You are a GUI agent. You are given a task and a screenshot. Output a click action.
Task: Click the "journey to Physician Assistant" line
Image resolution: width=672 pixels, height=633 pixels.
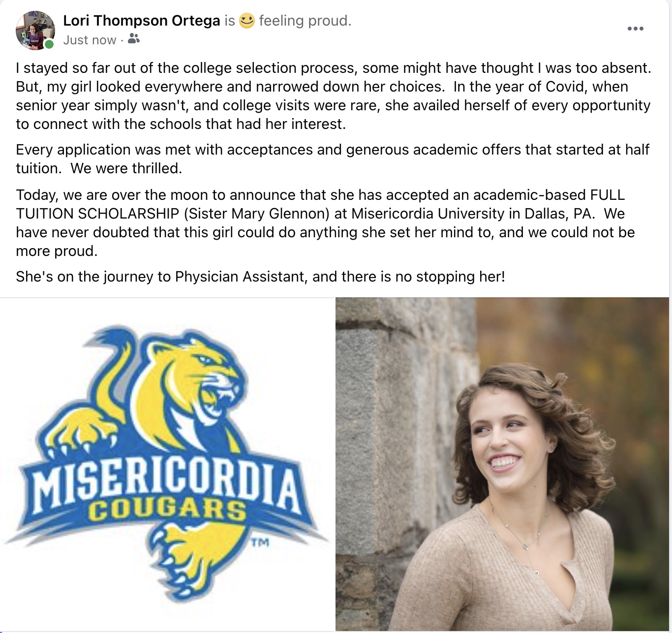point(260,277)
